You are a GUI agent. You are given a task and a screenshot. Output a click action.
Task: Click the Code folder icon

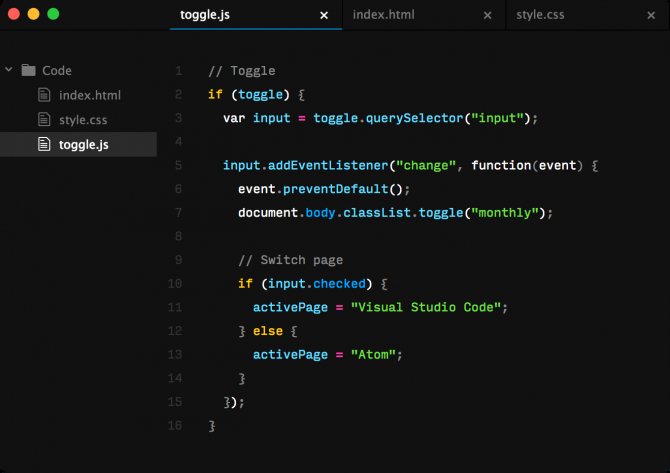(x=29, y=70)
